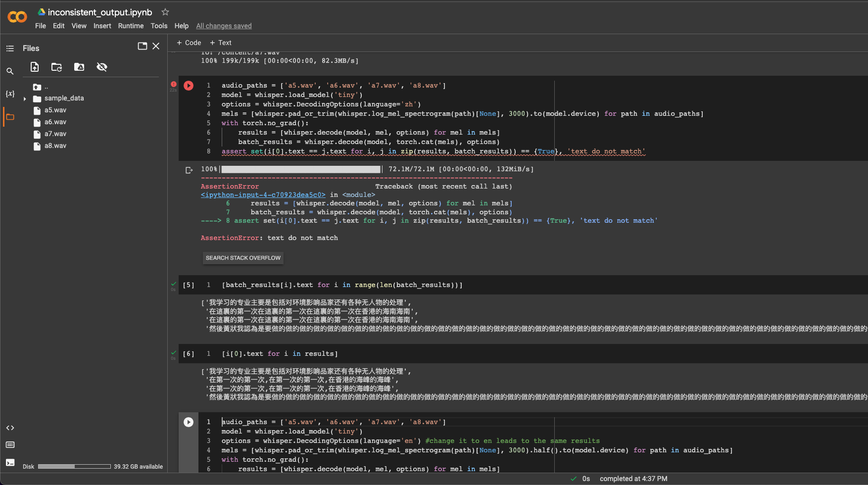
Task: Open the Terminal icon in the sidebar
Action: click(10, 463)
